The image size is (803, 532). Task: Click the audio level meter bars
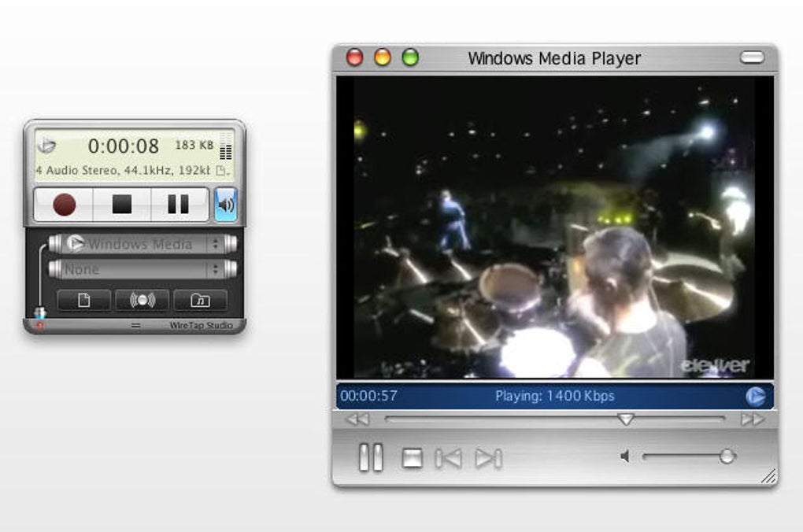[225, 146]
